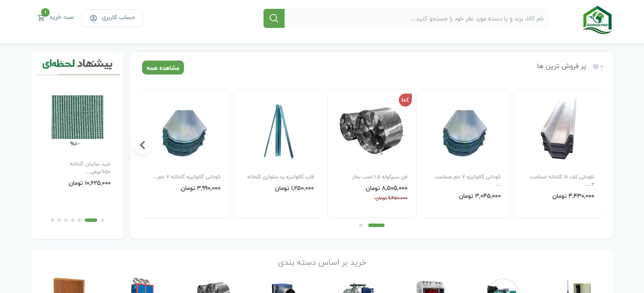Click the green search magnifier button

[274, 18]
